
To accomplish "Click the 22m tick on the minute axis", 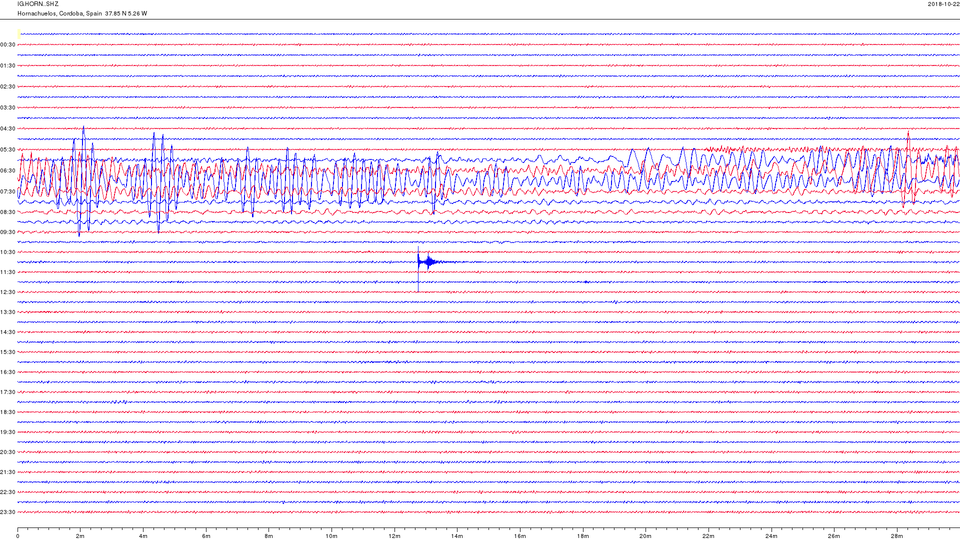I will pyautogui.click(x=708, y=536).
